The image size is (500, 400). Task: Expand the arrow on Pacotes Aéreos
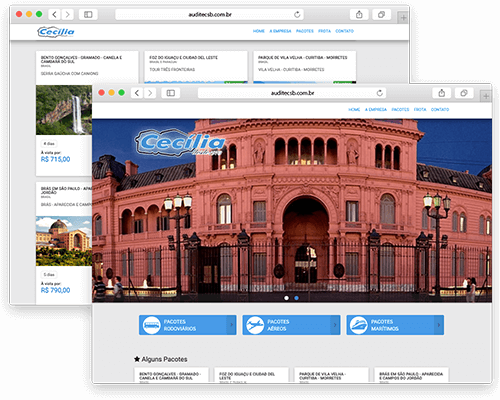coord(335,325)
